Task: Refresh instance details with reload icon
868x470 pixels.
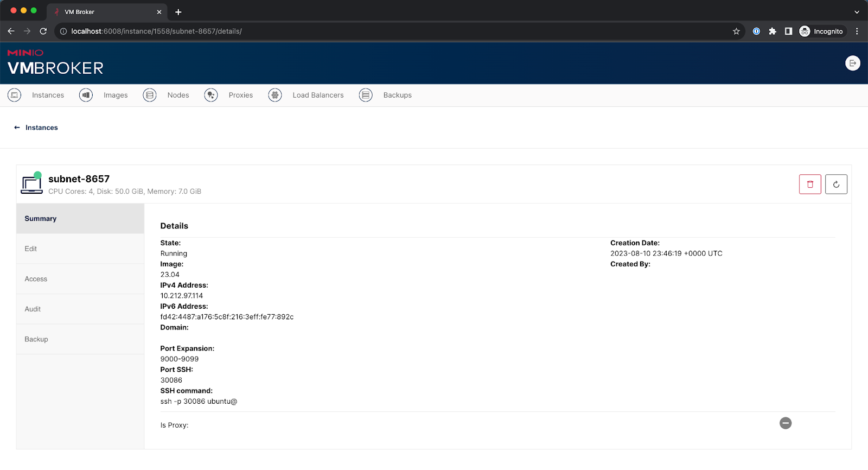Action: [x=836, y=185]
